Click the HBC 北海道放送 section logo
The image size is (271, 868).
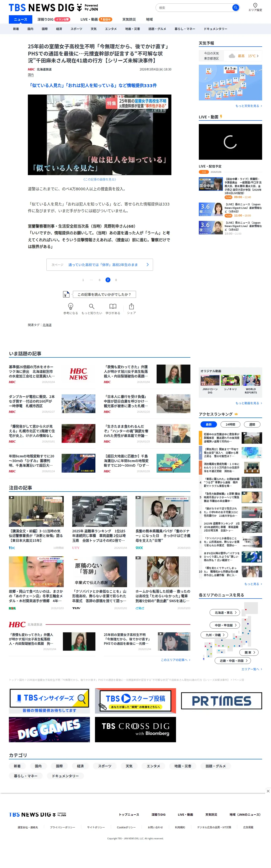pos(17,624)
